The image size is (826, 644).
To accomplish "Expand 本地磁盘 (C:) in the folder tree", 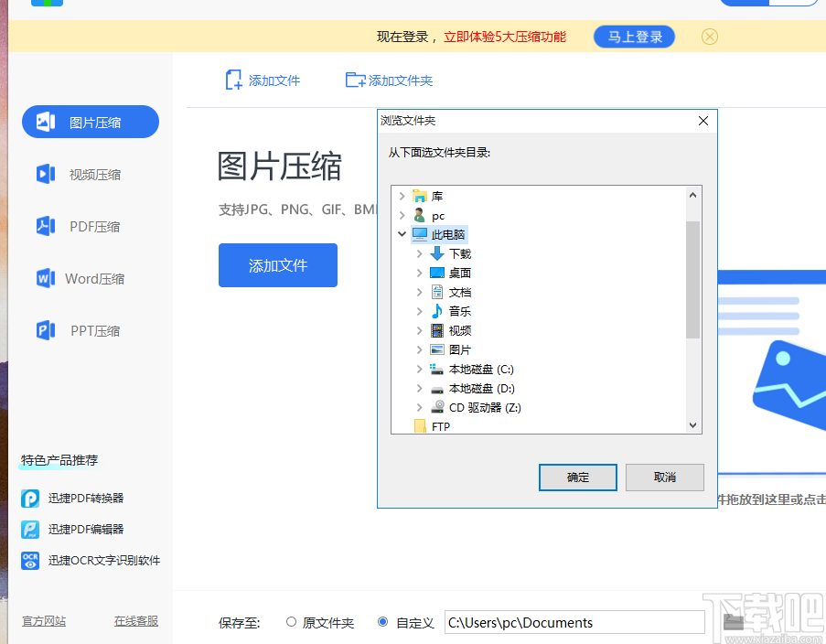I will pos(419,369).
